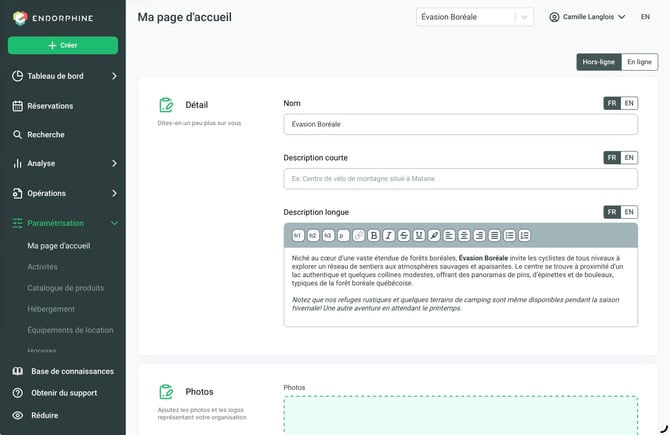Image resolution: width=670 pixels, height=435 pixels.
Task: Open Catalogue de produits menu item
Action: point(65,288)
